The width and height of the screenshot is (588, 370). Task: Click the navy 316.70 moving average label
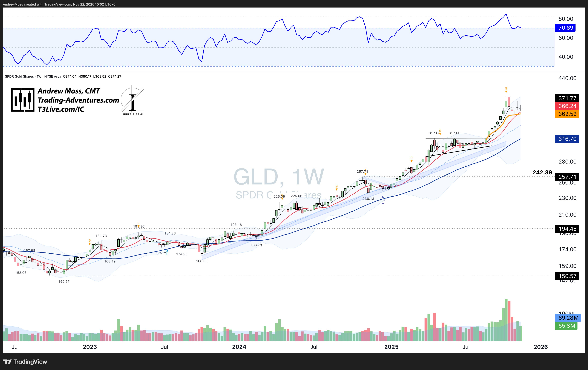567,139
